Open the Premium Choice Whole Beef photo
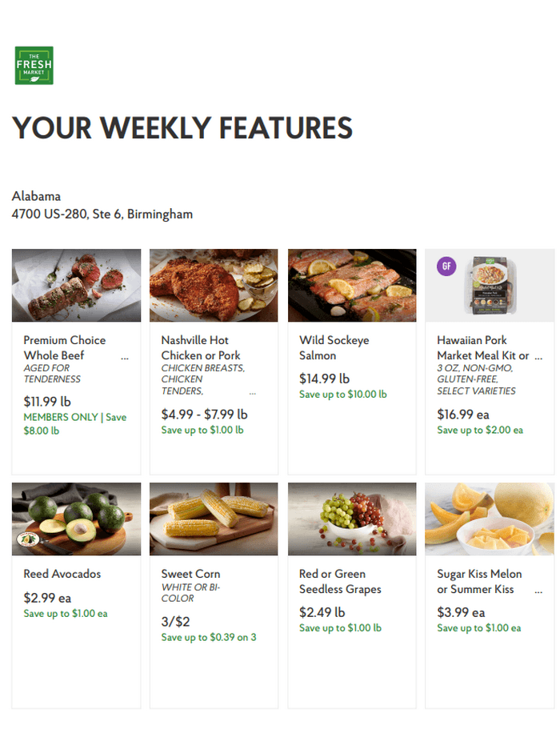 click(x=76, y=285)
